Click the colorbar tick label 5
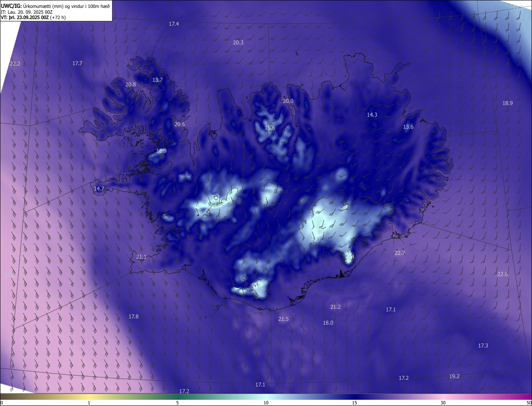Viewport: 532px width, 406px height. pos(177,403)
